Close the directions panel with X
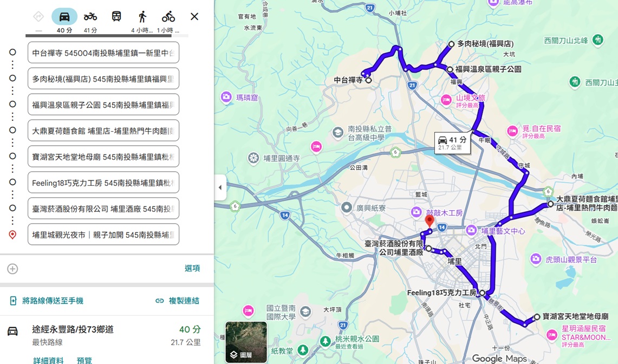The image size is (618, 364). pos(194,17)
